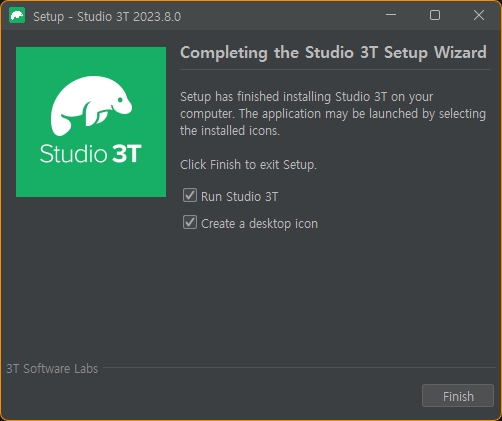502x421 pixels.
Task: Click the '3T Software Labs' label
Action: coord(52,369)
